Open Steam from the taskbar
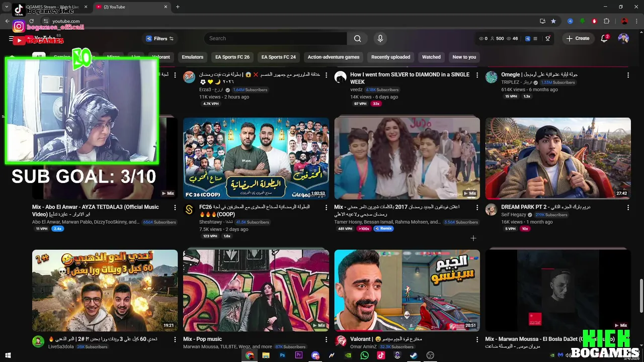The height and width of the screenshot is (362, 644). click(413, 355)
